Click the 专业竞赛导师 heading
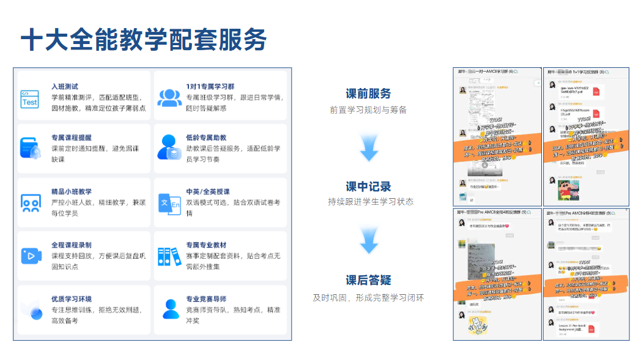Image resolution: width=644 pixels, height=348 pixels. pos(206,299)
